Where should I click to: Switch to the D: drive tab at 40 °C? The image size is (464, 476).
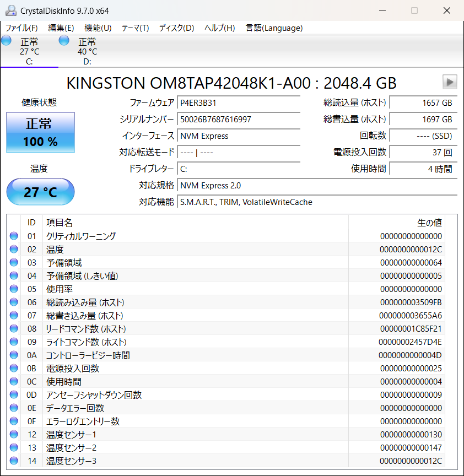point(87,51)
